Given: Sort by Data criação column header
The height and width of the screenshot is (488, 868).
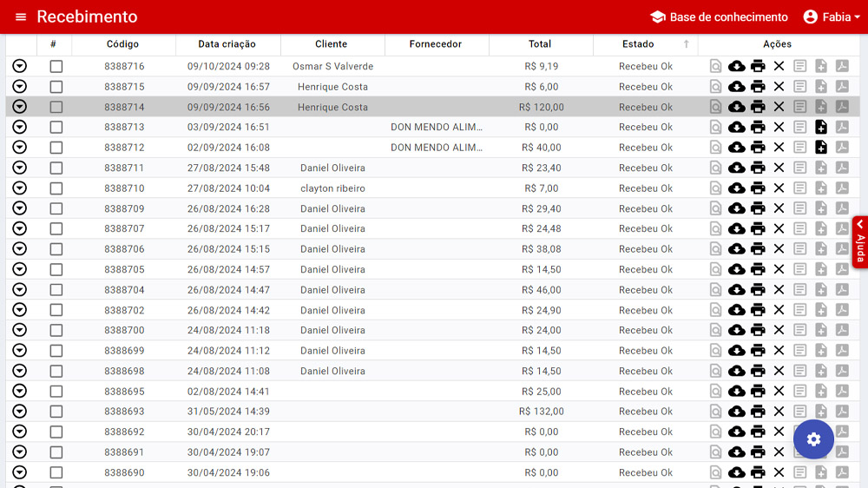Looking at the screenshot, I should coord(227,44).
